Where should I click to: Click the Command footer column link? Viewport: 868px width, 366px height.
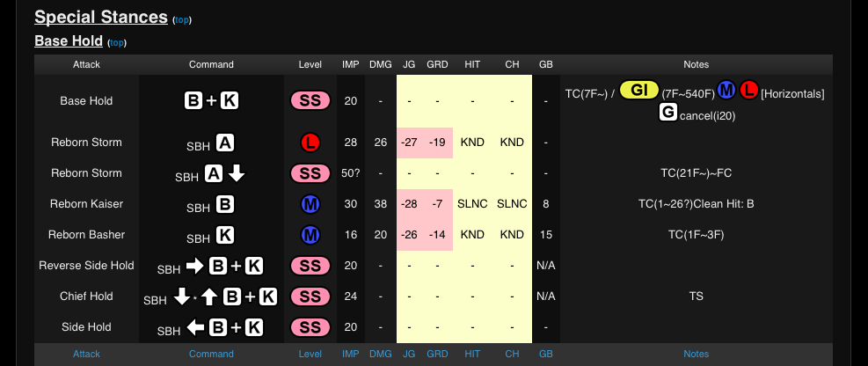211,354
